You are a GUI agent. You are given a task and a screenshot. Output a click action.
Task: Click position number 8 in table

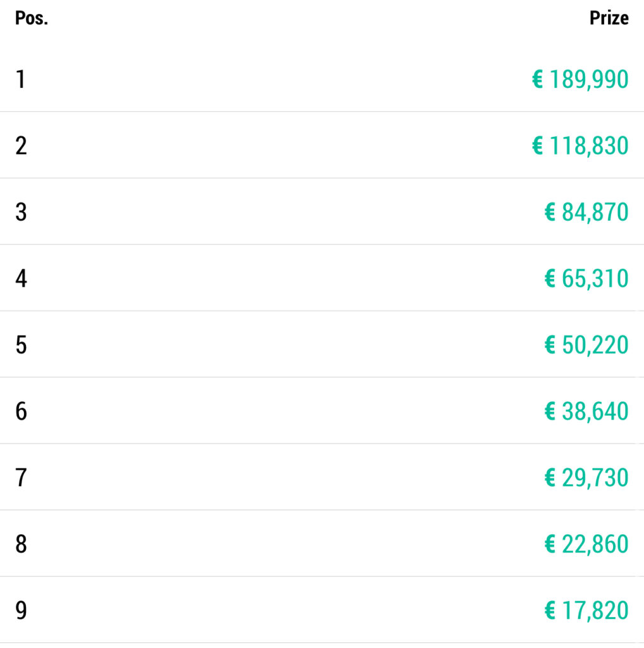(x=21, y=545)
